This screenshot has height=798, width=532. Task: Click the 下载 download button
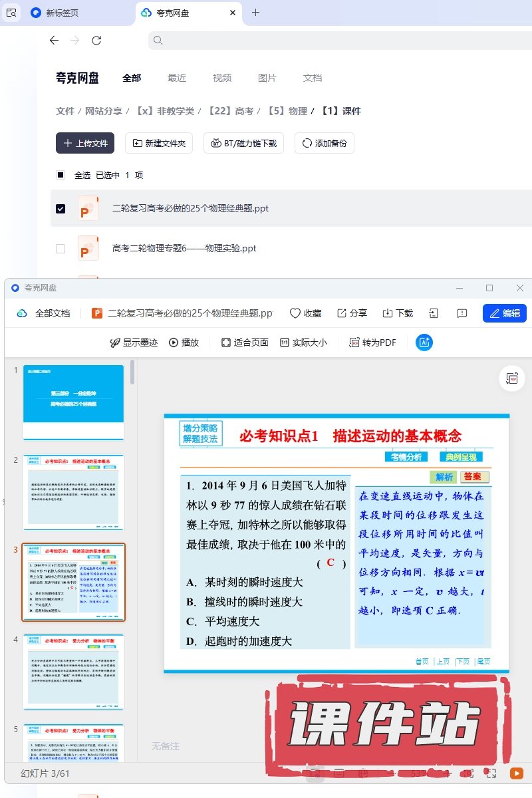pyautogui.click(x=397, y=313)
